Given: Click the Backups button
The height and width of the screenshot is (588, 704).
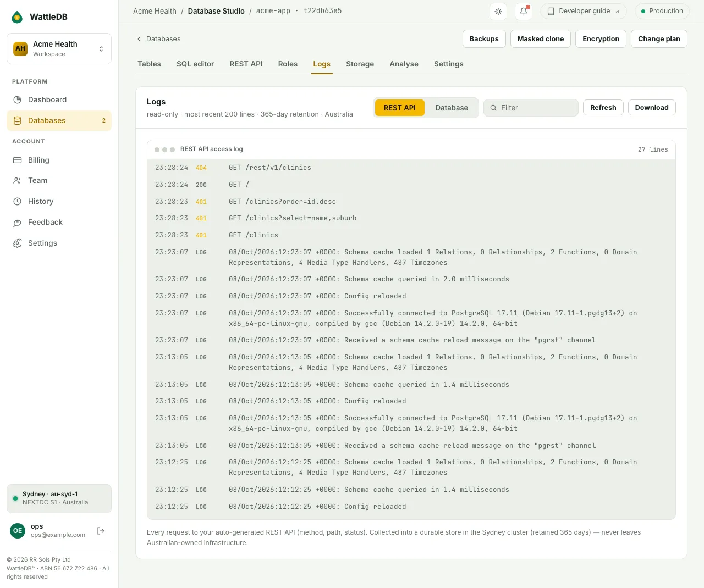Looking at the screenshot, I should (x=484, y=39).
